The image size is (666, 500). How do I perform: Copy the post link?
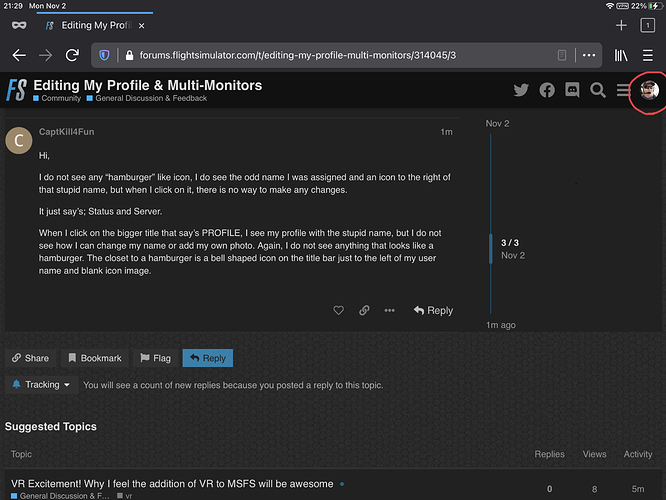pos(364,311)
